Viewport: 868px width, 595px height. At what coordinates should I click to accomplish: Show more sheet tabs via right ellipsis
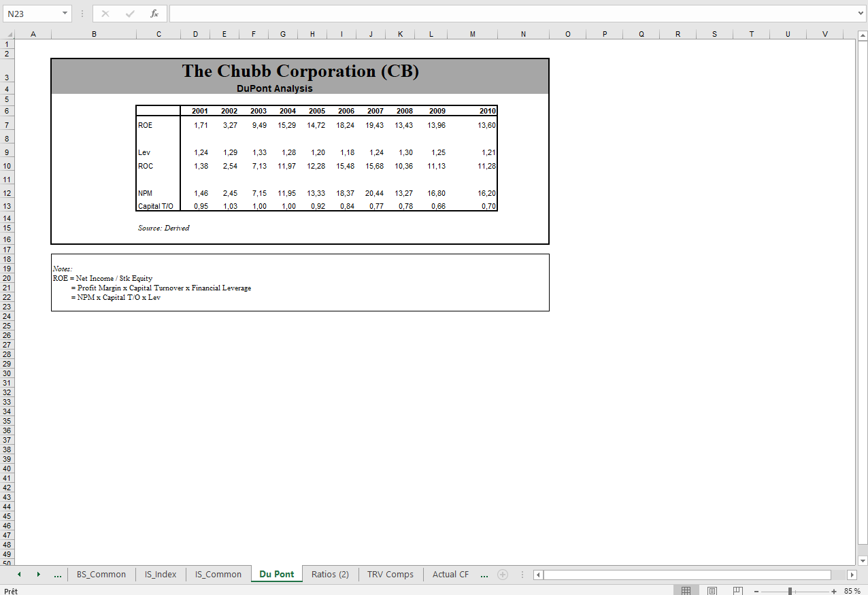(x=484, y=575)
